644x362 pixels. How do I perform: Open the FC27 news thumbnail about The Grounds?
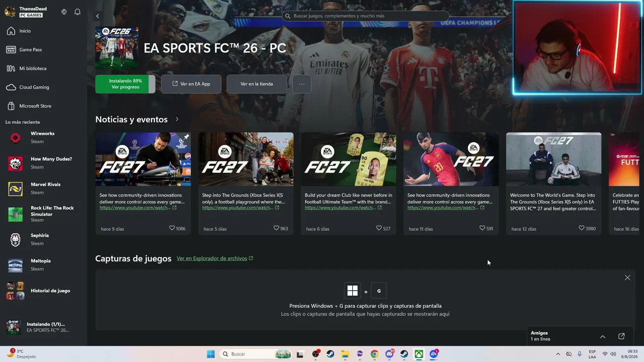coord(246,159)
